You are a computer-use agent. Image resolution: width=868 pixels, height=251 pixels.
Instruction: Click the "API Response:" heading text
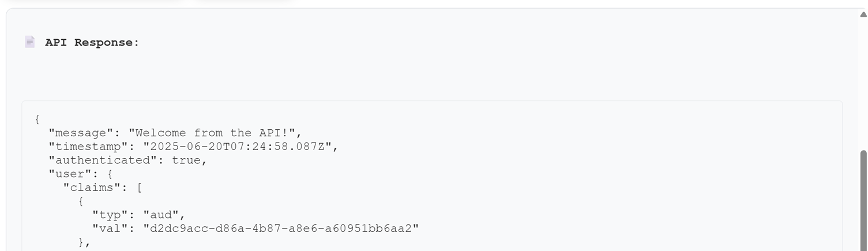pyautogui.click(x=92, y=42)
